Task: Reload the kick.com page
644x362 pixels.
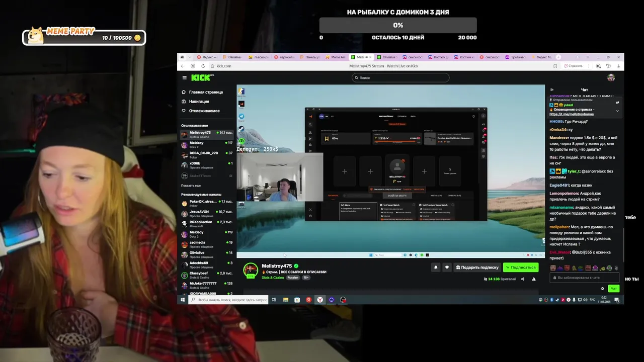Action: pyautogui.click(x=203, y=66)
